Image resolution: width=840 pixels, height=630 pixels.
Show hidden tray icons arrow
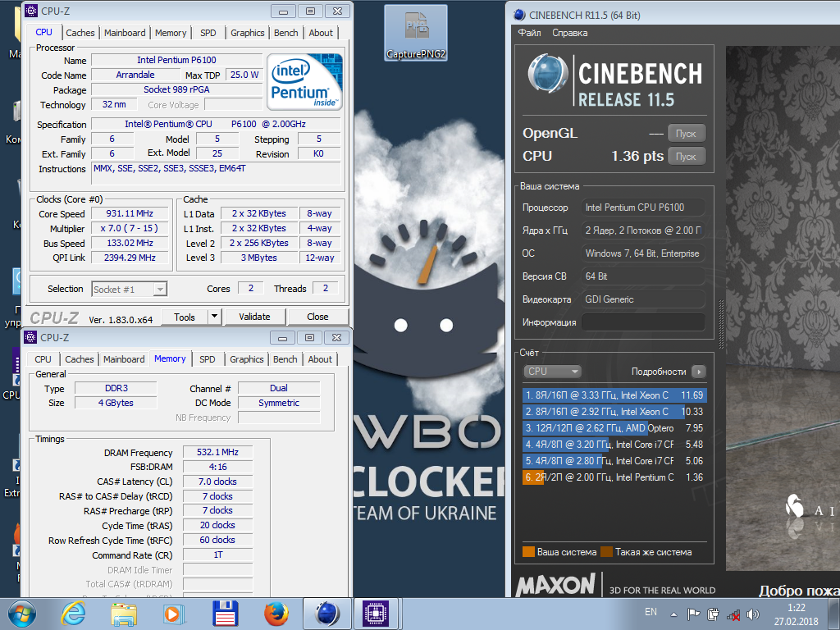pyautogui.click(x=674, y=614)
